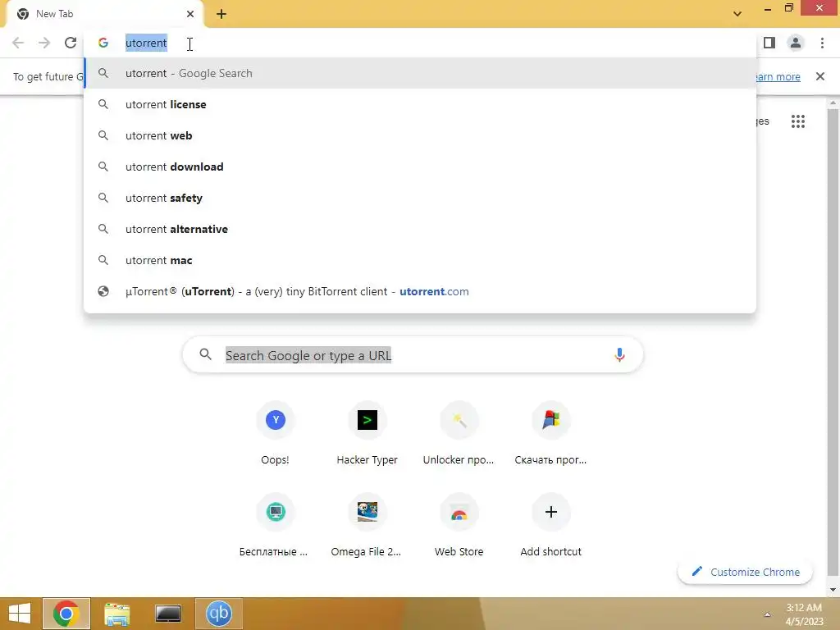The width and height of the screenshot is (840, 630).
Task: Start voice search with microphone icon
Action: [619, 354]
